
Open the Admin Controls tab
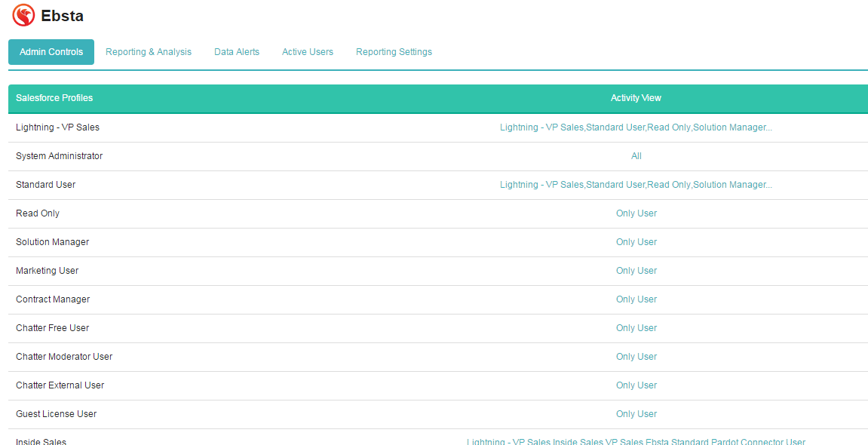51,52
